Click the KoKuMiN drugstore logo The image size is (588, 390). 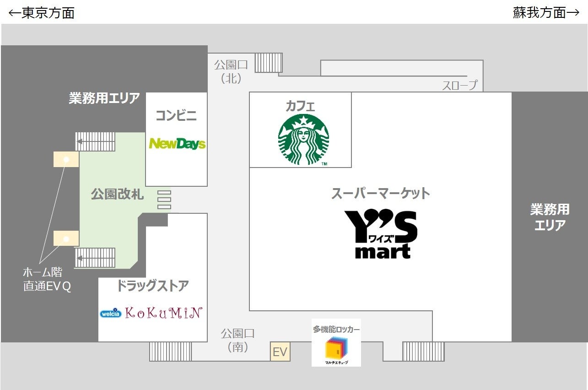163,313
